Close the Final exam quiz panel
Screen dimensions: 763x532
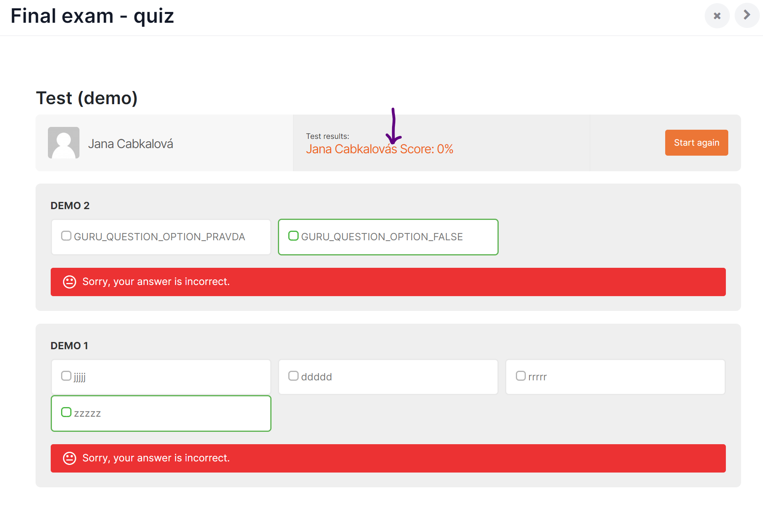coord(717,16)
